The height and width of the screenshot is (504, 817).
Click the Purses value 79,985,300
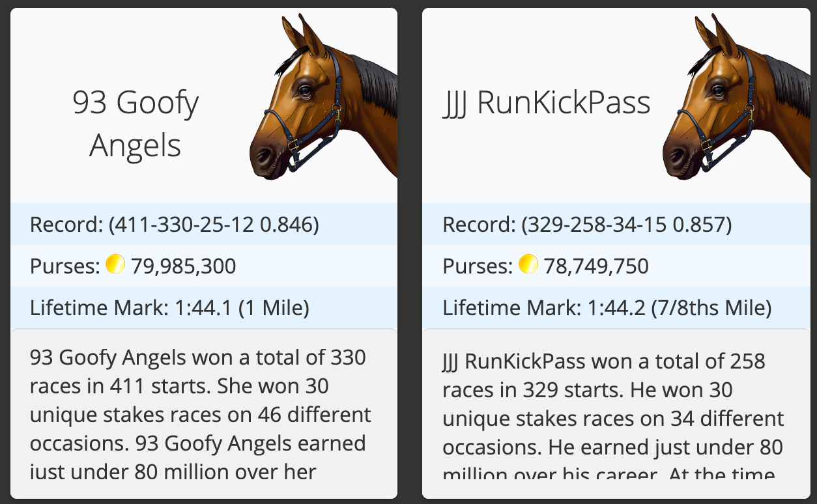click(184, 266)
